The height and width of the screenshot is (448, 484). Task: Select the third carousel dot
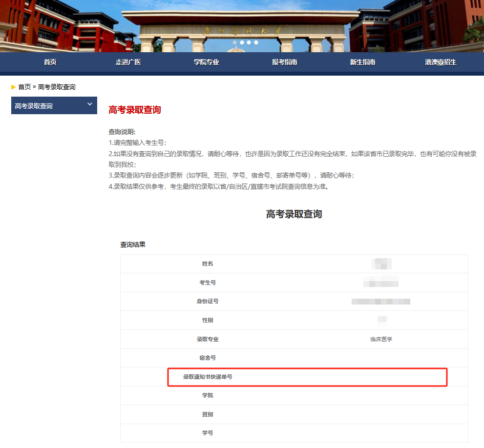(249, 42)
